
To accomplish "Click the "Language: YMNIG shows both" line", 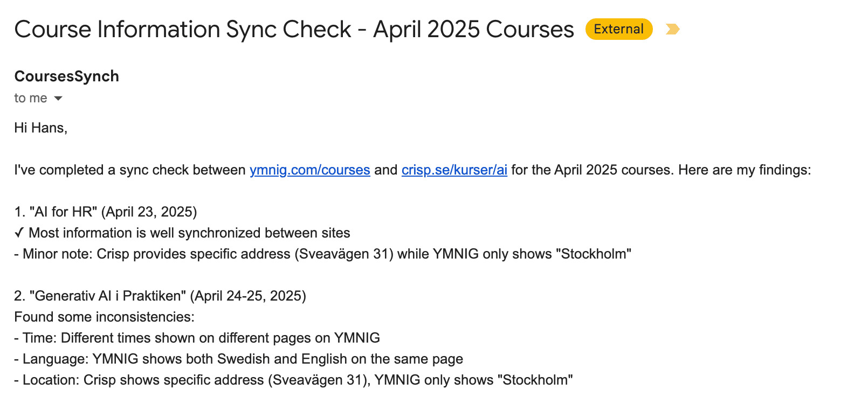I will click(238, 359).
